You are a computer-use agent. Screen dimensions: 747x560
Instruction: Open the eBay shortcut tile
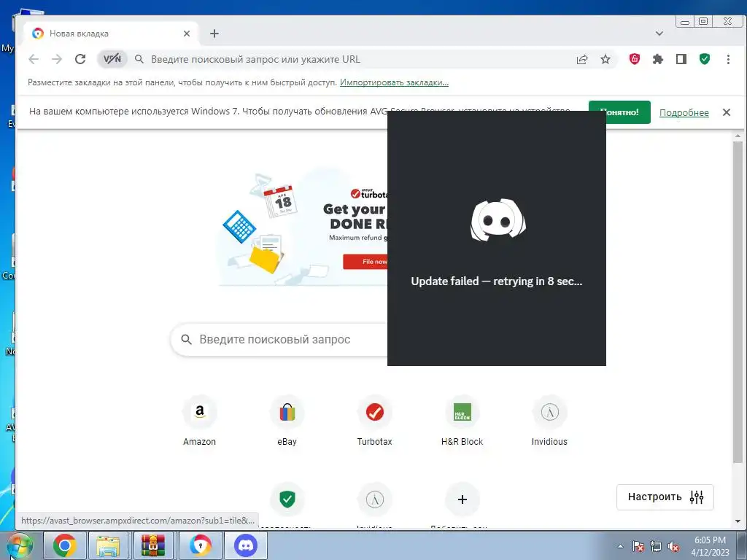(x=287, y=421)
